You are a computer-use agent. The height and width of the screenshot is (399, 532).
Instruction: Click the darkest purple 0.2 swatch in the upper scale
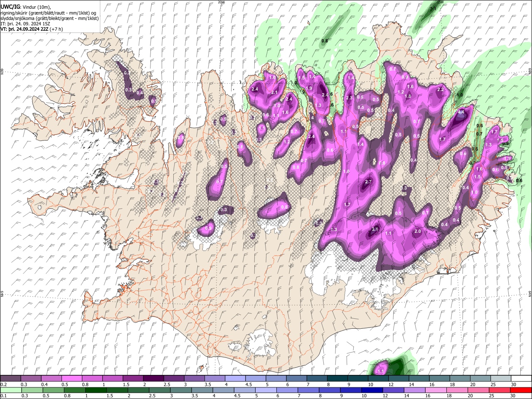(10, 379)
